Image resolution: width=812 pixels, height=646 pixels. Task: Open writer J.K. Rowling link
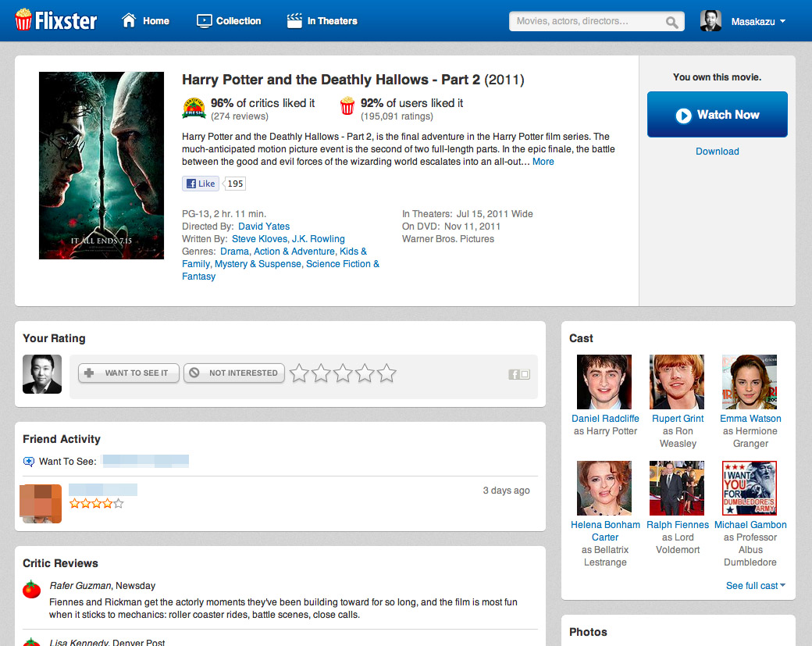tap(319, 239)
